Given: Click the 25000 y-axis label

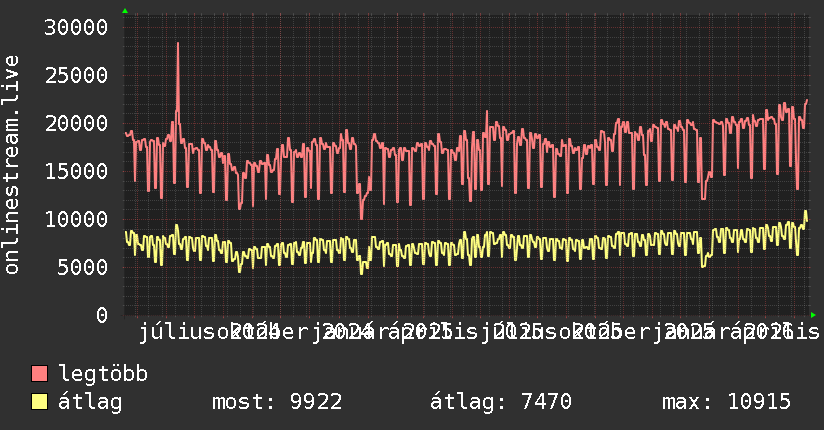Looking at the screenshot, I should tap(76, 76).
